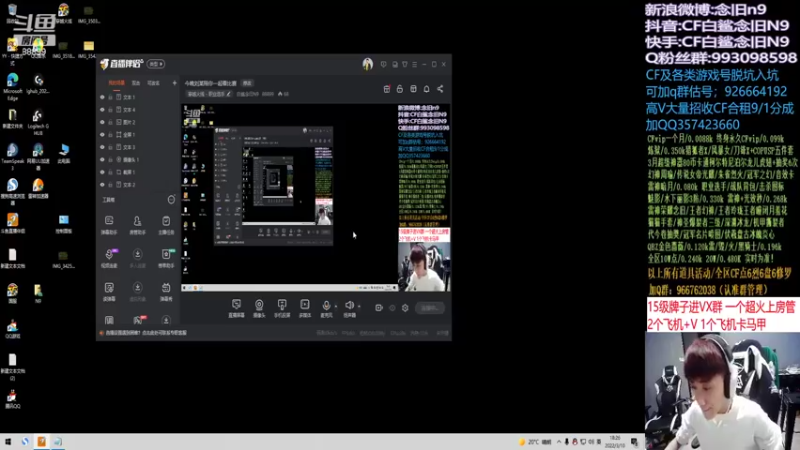Click the TeamSpeak 3 desktop icon
800x450 pixels.
12,156
